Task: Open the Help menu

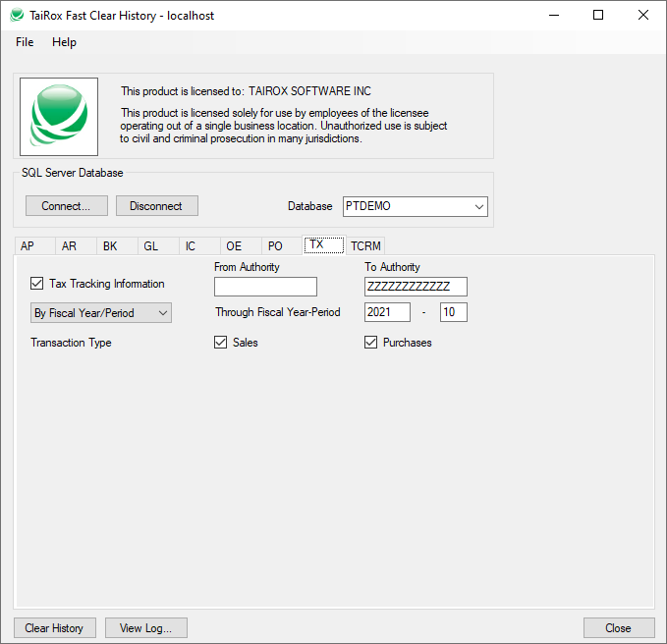Action: pos(64,42)
